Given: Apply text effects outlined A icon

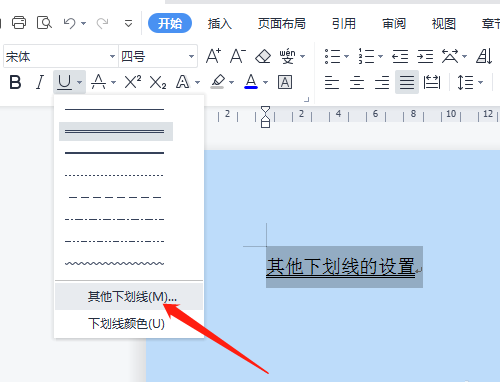Looking at the screenshot, I should (183, 82).
